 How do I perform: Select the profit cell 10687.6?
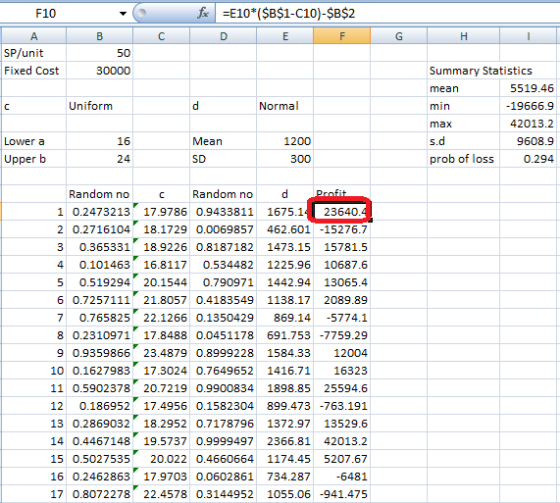342,265
